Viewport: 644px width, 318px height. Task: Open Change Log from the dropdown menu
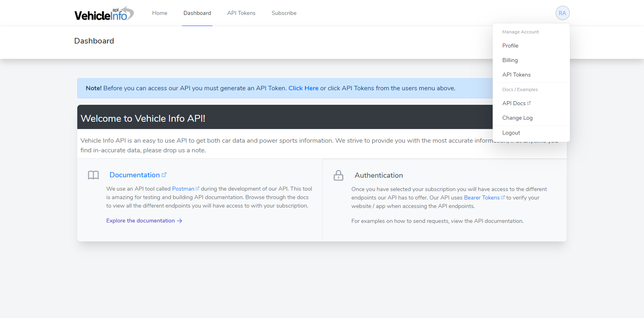click(x=531, y=118)
